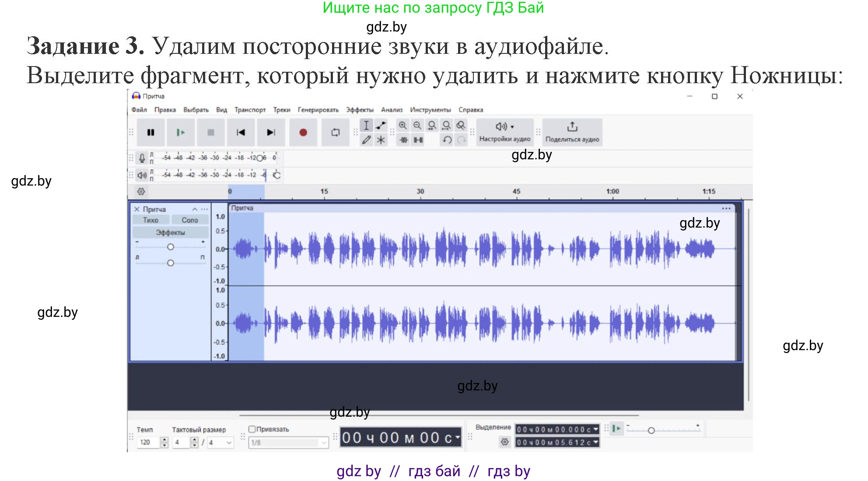The width and height of the screenshot is (868, 481).
Task: Open the Транспорт menu
Action: pyautogui.click(x=251, y=110)
